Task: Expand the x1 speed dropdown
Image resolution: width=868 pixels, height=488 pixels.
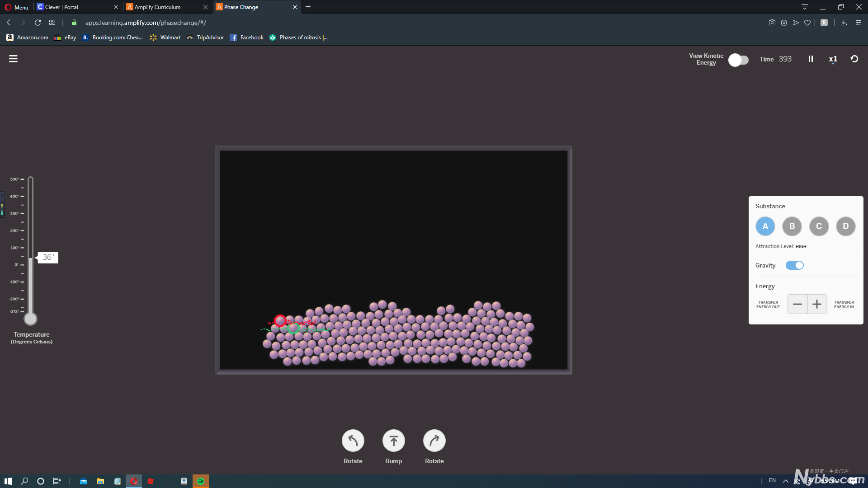Action: tap(833, 59)
